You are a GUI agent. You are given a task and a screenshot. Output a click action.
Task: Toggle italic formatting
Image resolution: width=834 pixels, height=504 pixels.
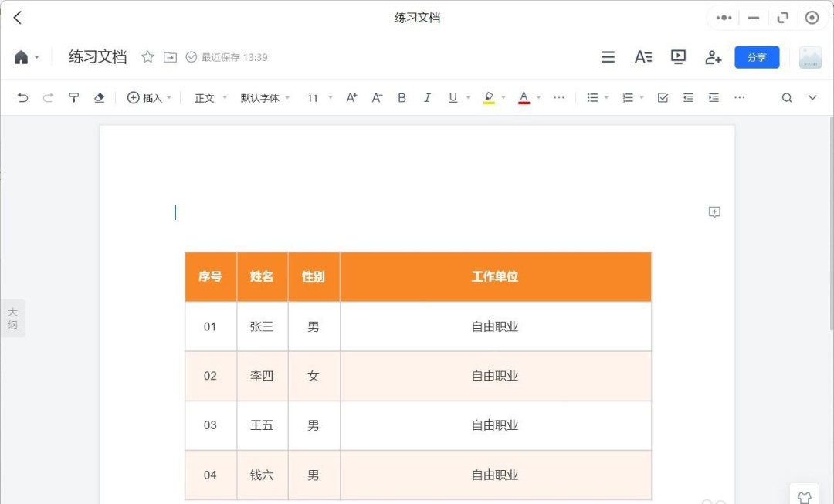tap(427, 97)
